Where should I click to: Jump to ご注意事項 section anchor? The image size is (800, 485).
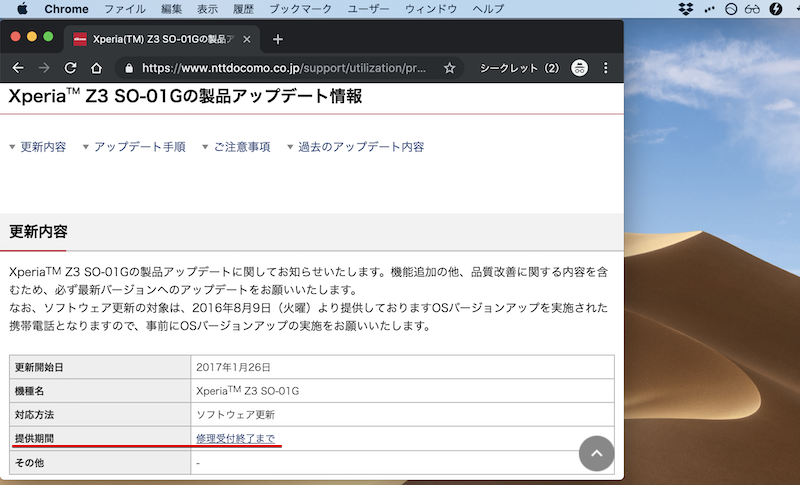241,147
